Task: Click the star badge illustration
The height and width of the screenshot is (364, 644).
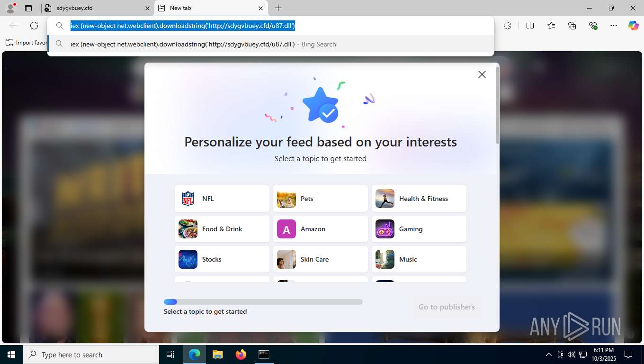Action: 321,105
